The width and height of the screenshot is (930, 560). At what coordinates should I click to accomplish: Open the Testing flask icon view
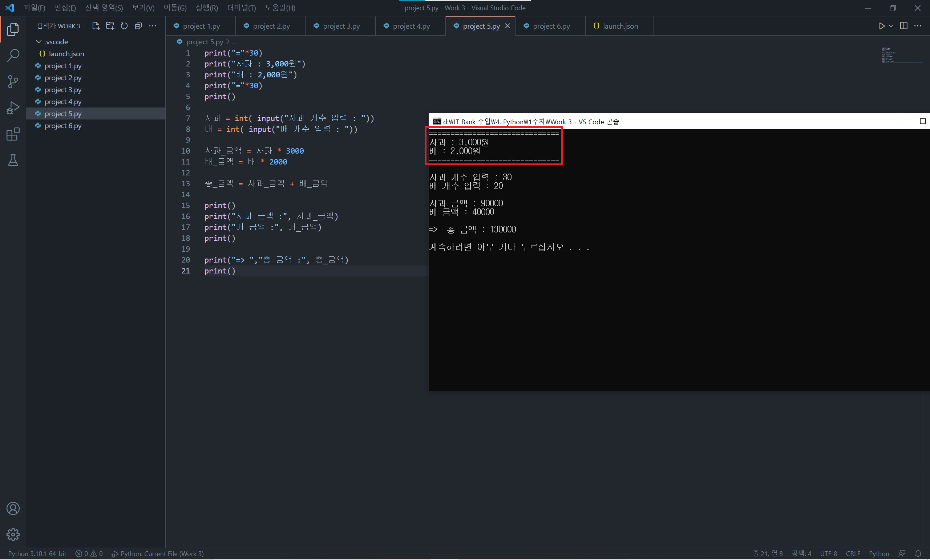[13, 161]
